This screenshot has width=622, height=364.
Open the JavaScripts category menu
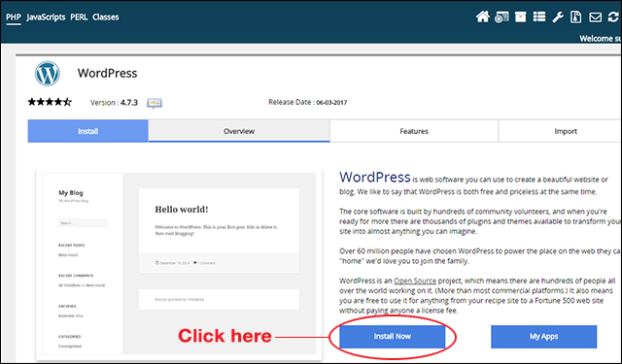coord(46,17)
